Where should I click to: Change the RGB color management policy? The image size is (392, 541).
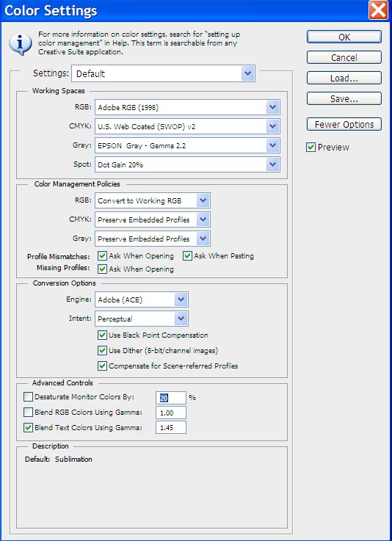[x=153, y=200]
